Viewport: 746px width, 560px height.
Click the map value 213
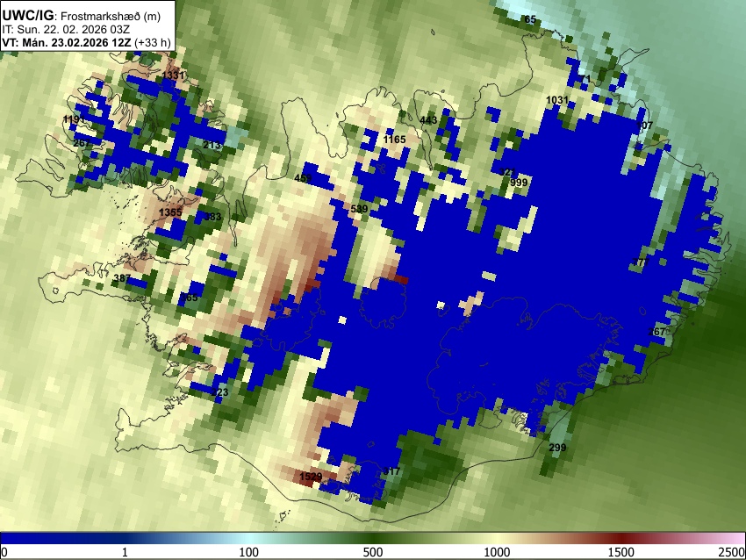click(x=212, y=145)
